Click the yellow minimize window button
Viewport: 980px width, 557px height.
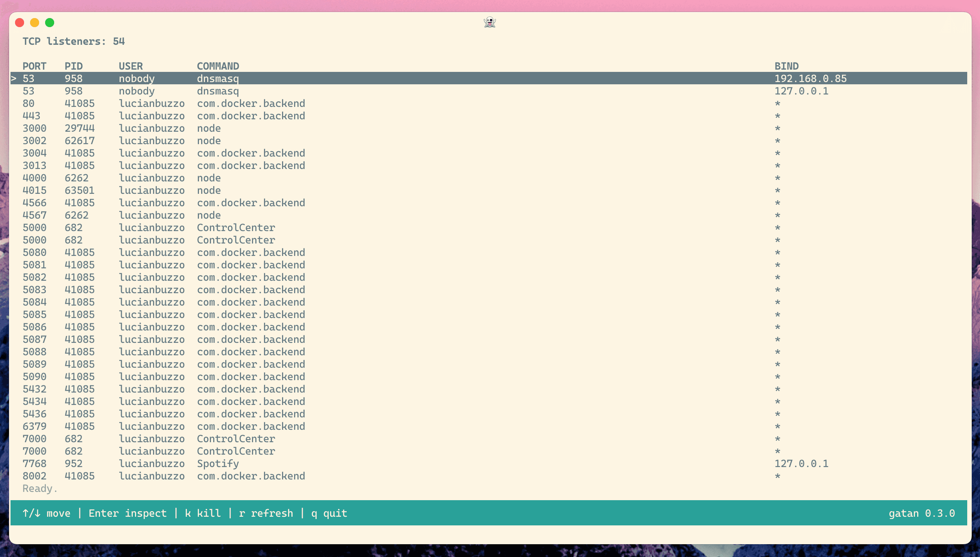pyautogui.click(x=34, y=23)
